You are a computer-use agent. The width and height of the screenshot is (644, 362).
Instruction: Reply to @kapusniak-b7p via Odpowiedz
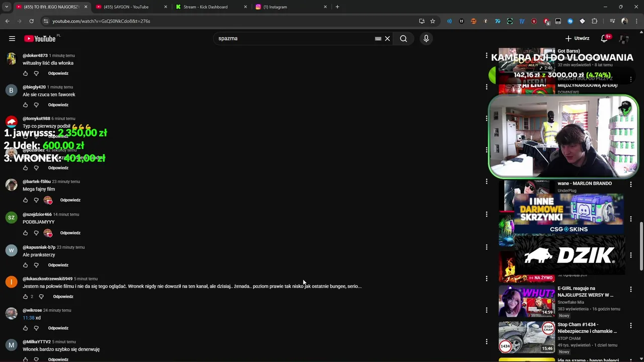coord(58,265)
